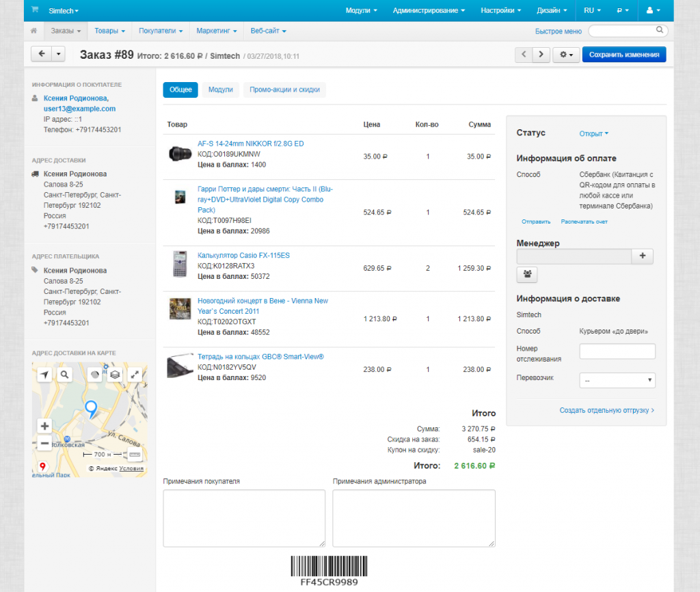Click the quick search magnifier icon
Image resolution: width=700 pixels, height=592 pixels.
point(660,30)
